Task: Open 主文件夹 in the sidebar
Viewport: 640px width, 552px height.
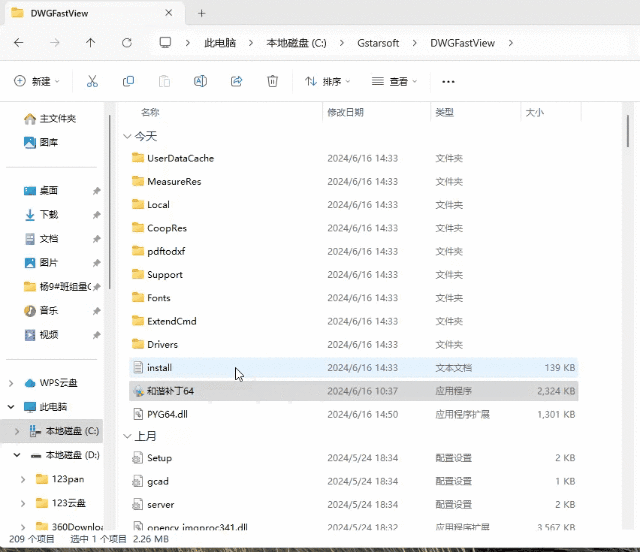Action: pos(50,119)
